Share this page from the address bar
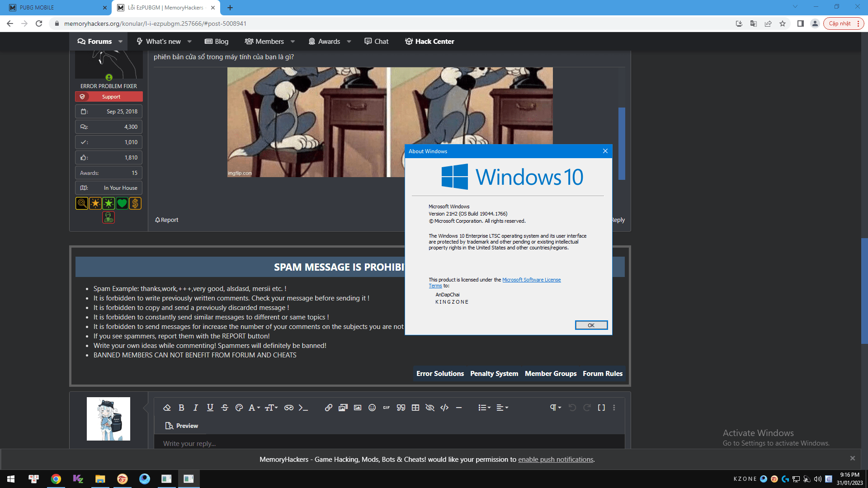 [768, 23]
